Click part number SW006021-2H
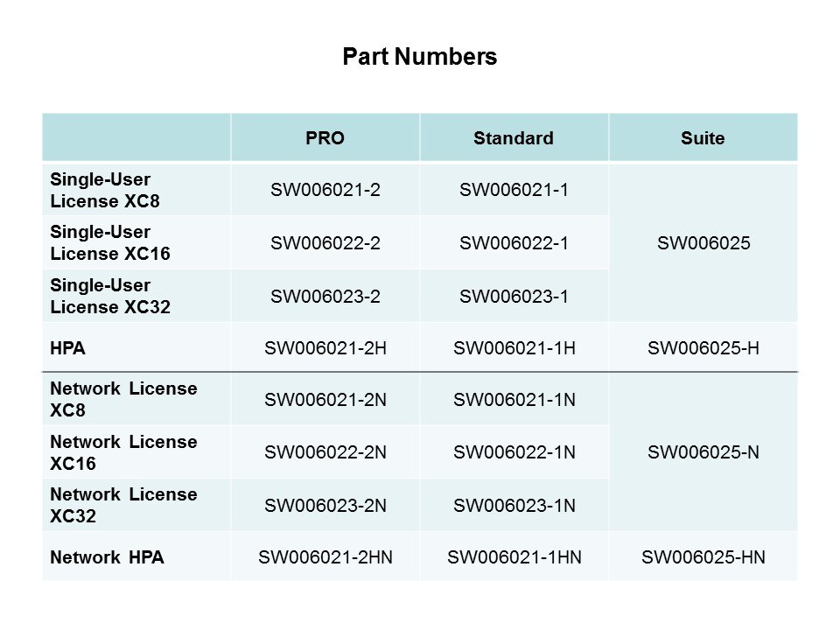 coord(325,348)
